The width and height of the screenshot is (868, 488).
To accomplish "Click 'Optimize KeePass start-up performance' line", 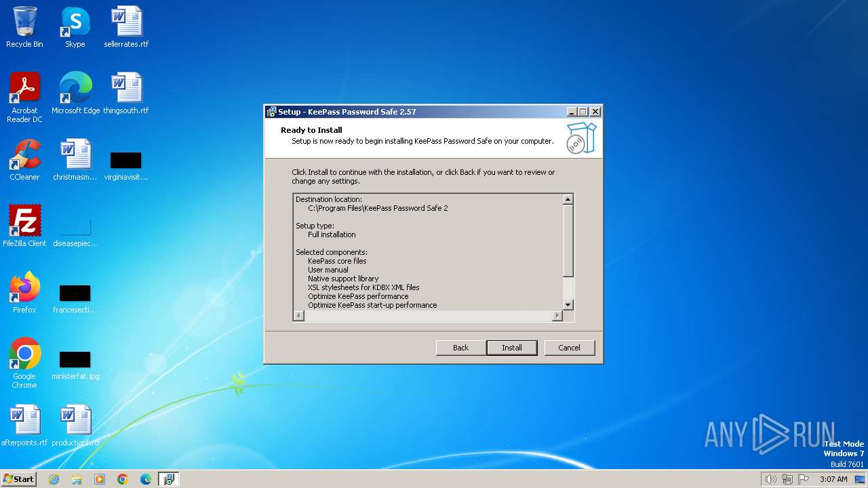I will tap(372, 305).
